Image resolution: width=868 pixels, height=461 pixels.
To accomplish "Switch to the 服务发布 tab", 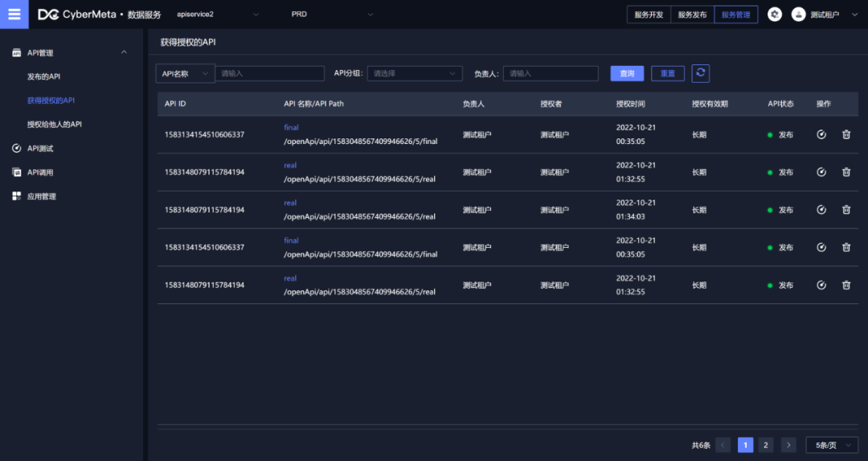I will pyautogui.click(x=693, y=14).
